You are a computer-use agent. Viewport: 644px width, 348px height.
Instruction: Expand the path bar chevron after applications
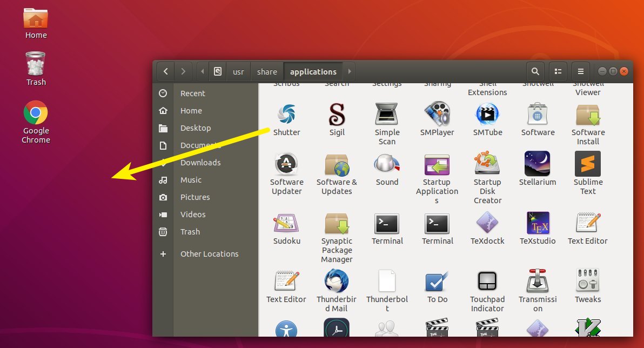[x=349, y=71]
